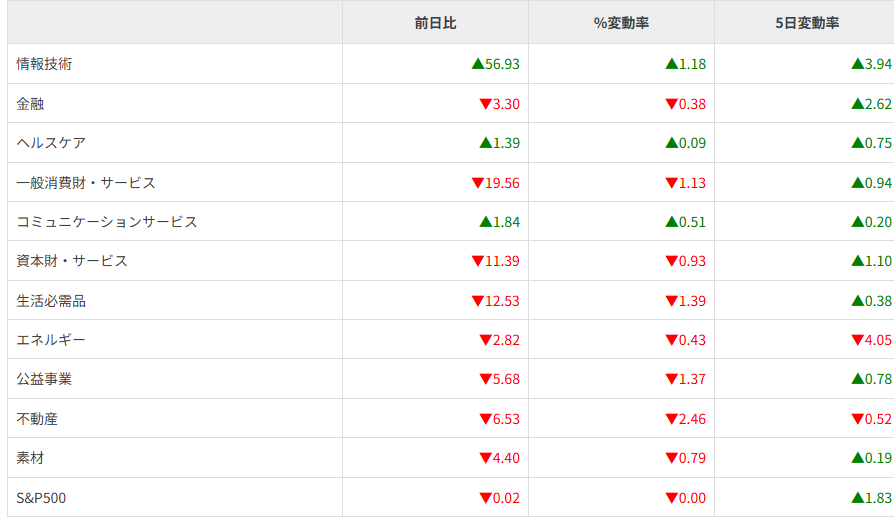Open the 不動産 sector row
This screenshot has width=894, height=532.
tap(37, 419)
